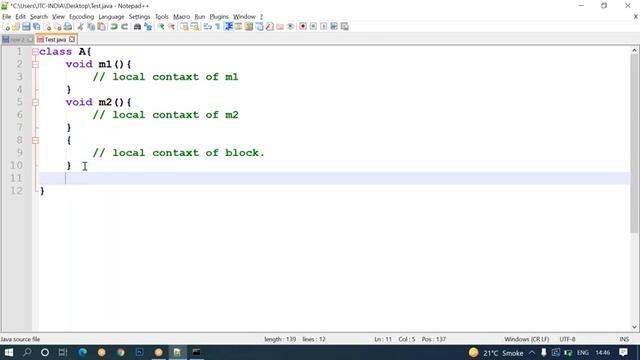This screenshot has width=640, height=360.
Task: Click the Save Recorded Macro icon
Action: click(x=344, y=27)
